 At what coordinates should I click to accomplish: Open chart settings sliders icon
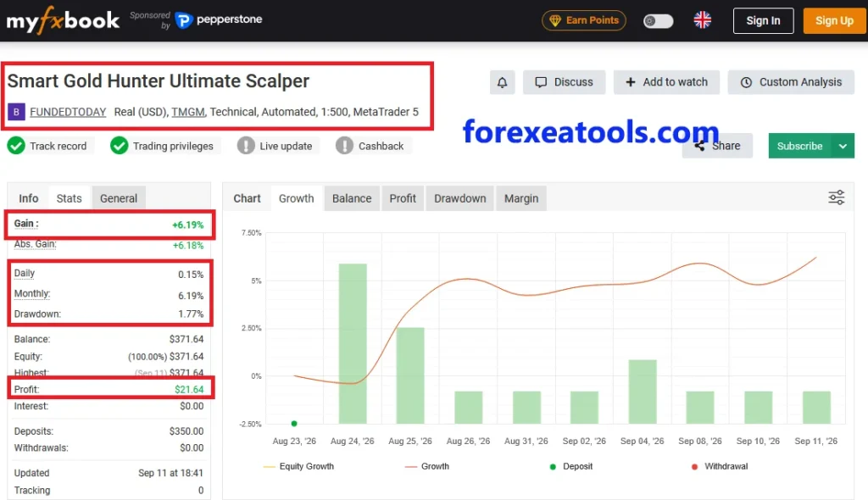836,197
